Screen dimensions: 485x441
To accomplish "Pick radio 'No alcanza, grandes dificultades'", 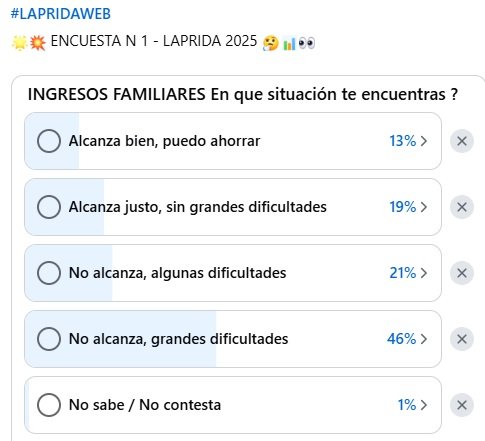I will pyautogui.click(x=49, y=339).
